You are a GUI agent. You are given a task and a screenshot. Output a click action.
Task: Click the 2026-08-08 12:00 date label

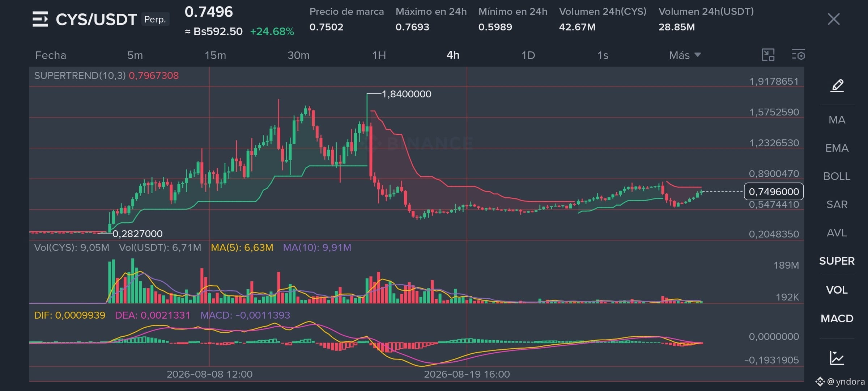pyautogui.click(x=209, y=374)
